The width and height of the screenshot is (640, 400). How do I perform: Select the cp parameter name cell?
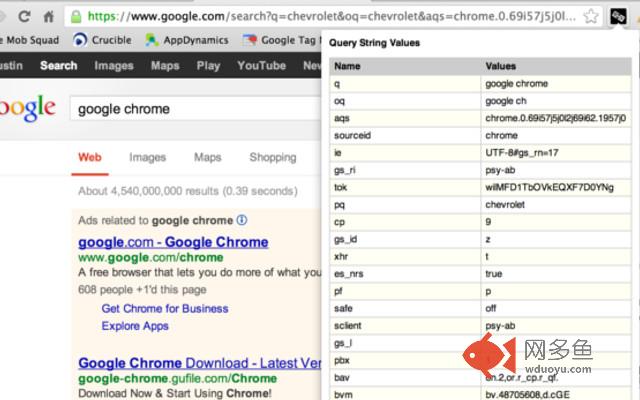405,222
